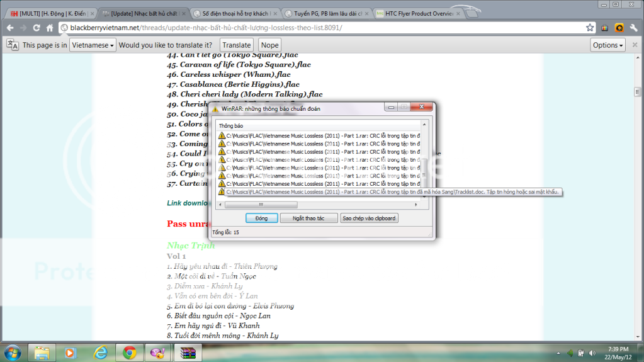Click '7. Em hãy ngủ đi - Vũ Khanh'
Image resolution: width=644 pixels, height=362 pixels.
[213, 325]
